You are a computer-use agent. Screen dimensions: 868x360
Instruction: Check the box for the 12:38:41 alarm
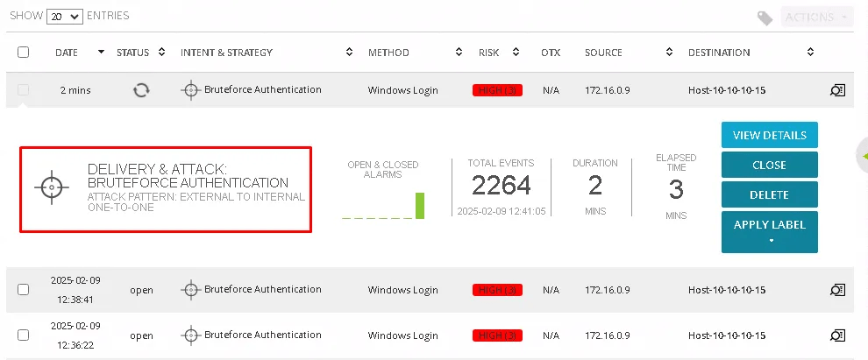pyautogui.click(x=24, y=290)
